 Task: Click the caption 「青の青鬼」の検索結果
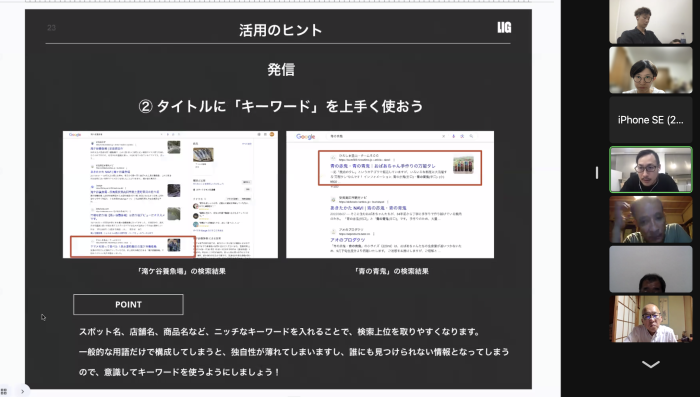tap(391, 271)
